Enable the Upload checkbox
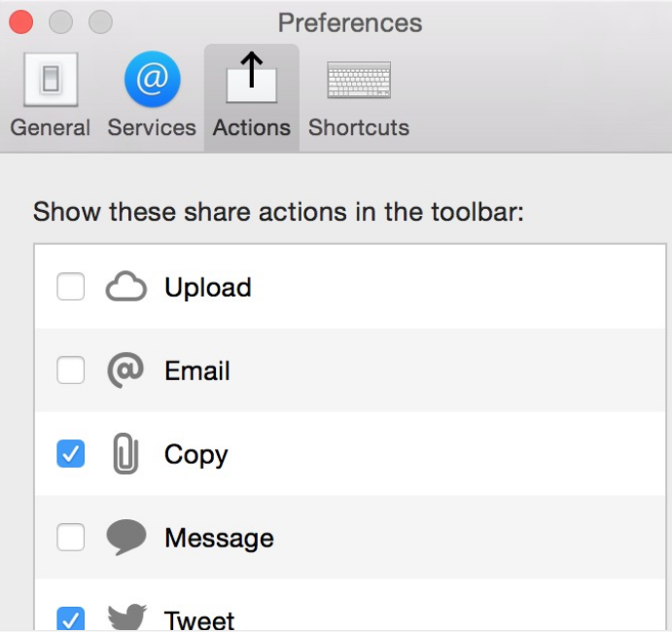 pyautogui.click(x=71, y=287)
